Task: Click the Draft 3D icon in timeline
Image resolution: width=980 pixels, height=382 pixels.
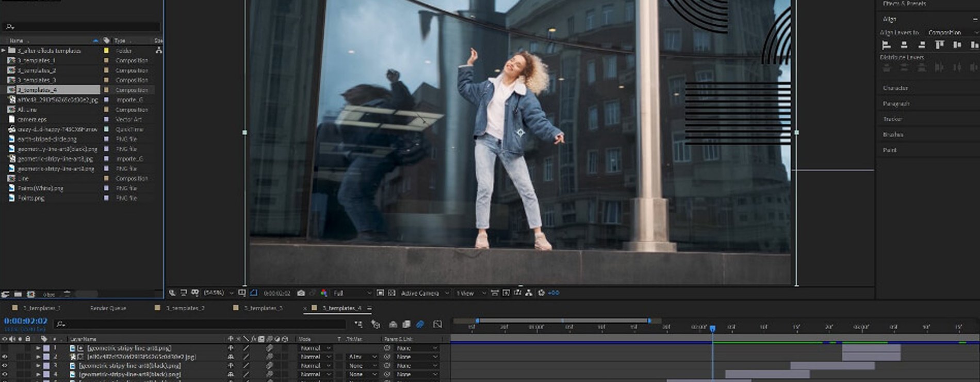Action: coord(375,324)
